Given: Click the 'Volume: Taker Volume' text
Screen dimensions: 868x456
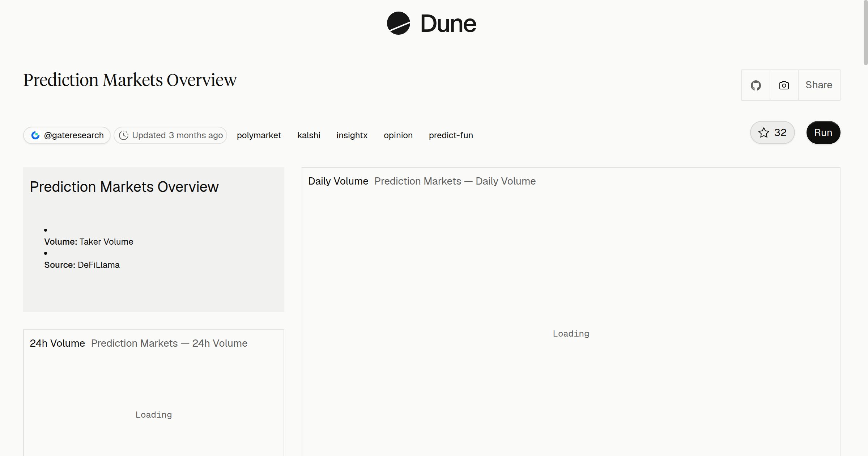Looking at the screenshot, I should [89, 242].
